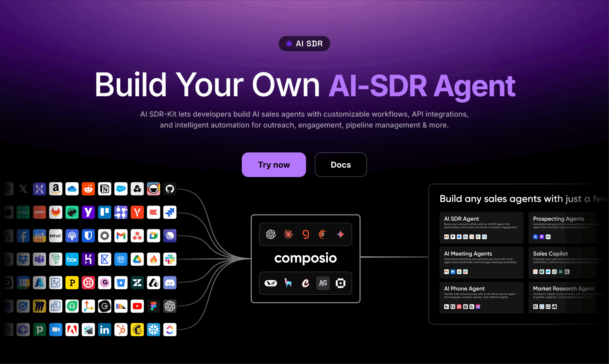Select the ChatGPT icon in app grid
This screenshot has height=364, width=609.
click(170, 306)
